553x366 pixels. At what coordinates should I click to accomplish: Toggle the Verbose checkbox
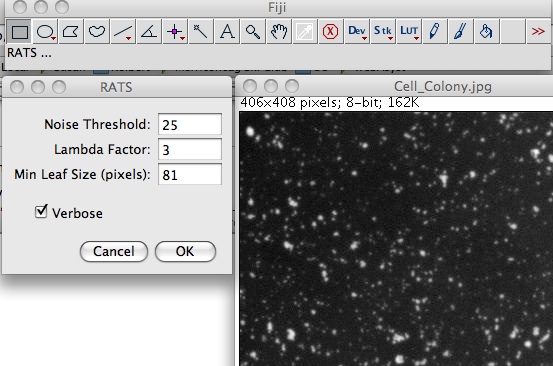(x=41, y=212)
